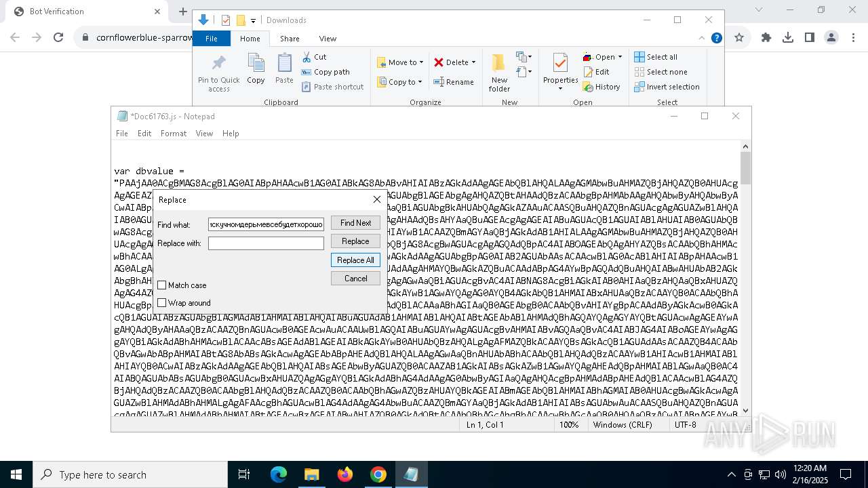The height and width of the screenshot is (488, 868).
Task: Click the clock showing 12:20 AM
Action: (x=809, y=468)
